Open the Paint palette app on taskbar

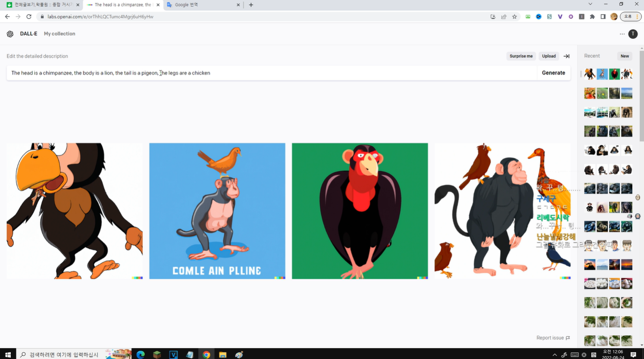[x=239, y=354]
